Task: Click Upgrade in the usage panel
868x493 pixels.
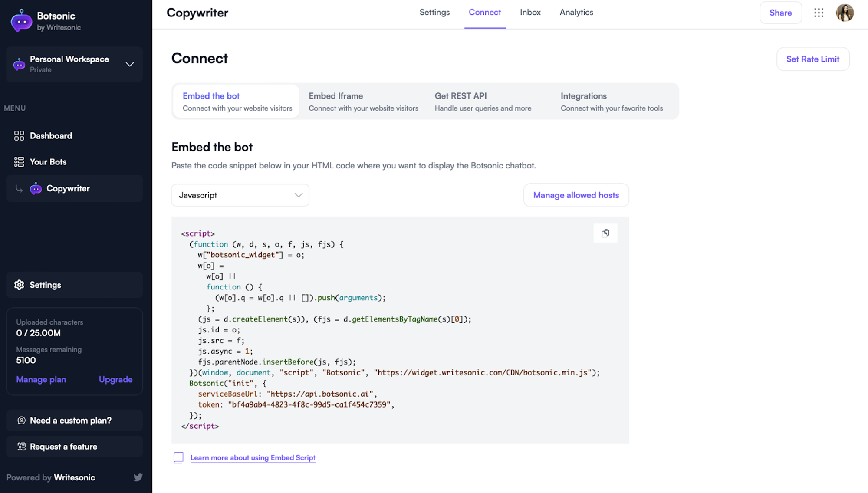Action: coord(115,379)
